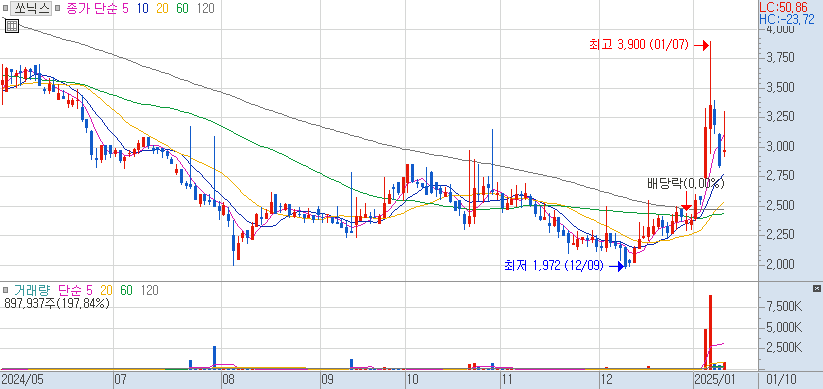Click the square marker before 종가 단순

click(x=57, y=8)
